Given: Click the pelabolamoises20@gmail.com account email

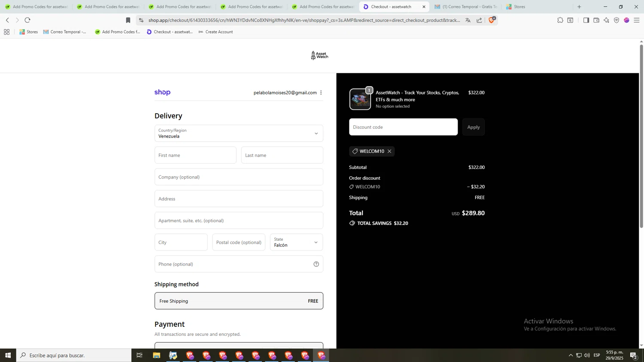Looking at the screenshot, I should coord(285,93).
